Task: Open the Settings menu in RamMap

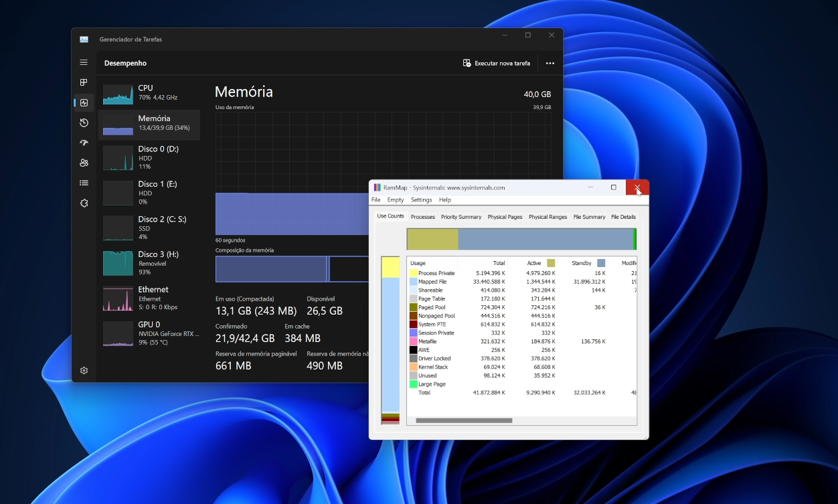Action: [x=422, y=199]
